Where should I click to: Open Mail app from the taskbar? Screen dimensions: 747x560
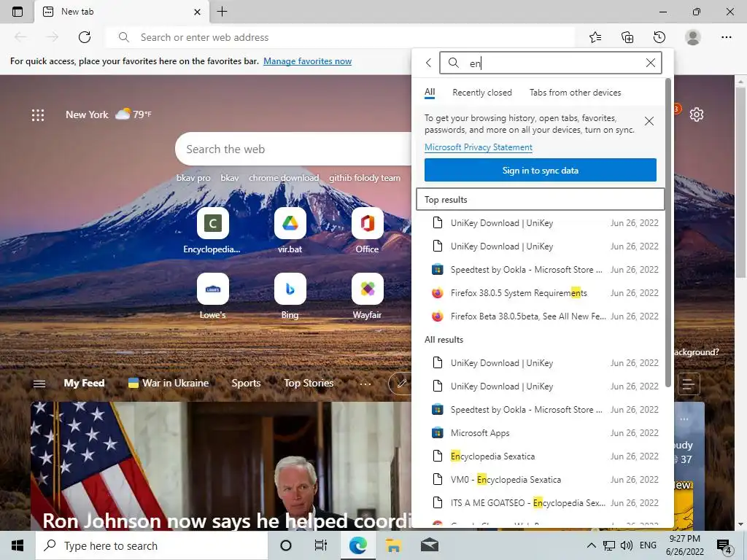click(x=429, y=545)
